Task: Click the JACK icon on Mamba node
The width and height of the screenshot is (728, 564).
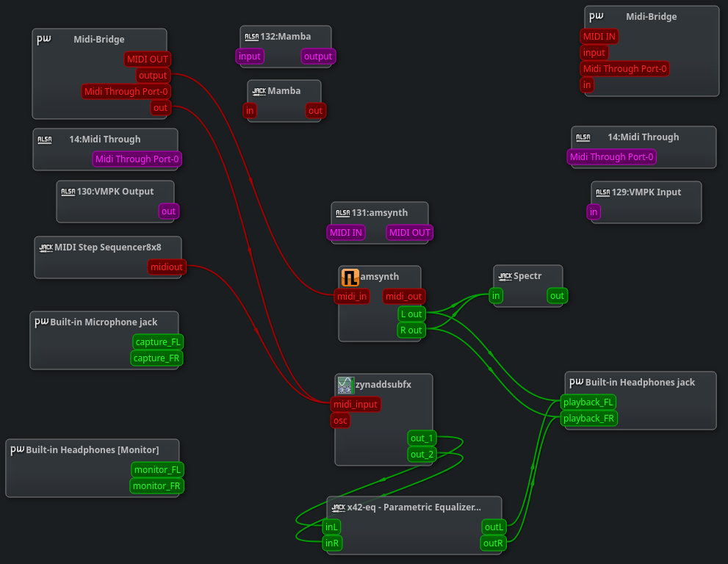Action: (259, 92)
